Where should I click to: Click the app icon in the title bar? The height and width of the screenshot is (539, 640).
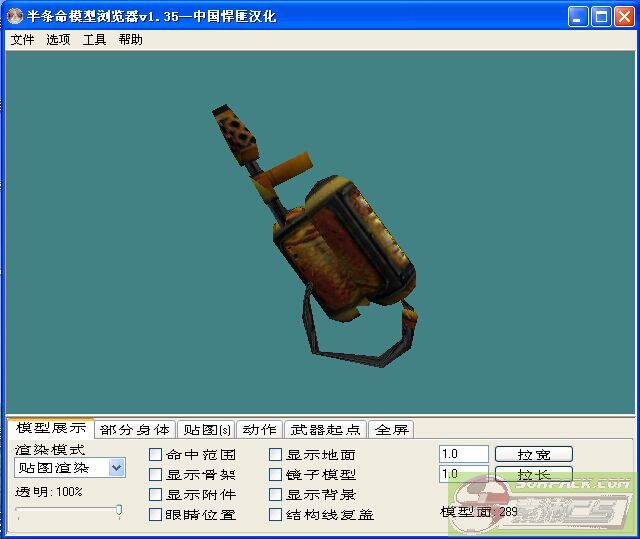pos(15,16)
